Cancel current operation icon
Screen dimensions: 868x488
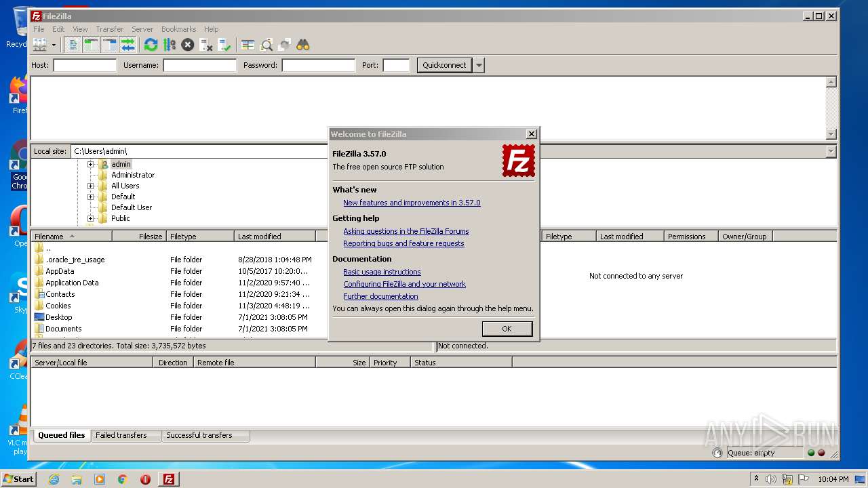[x=188, y=45]
